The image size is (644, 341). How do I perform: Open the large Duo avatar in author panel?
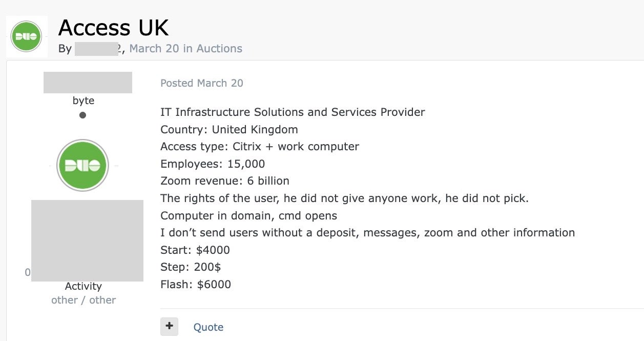[82, 166]
